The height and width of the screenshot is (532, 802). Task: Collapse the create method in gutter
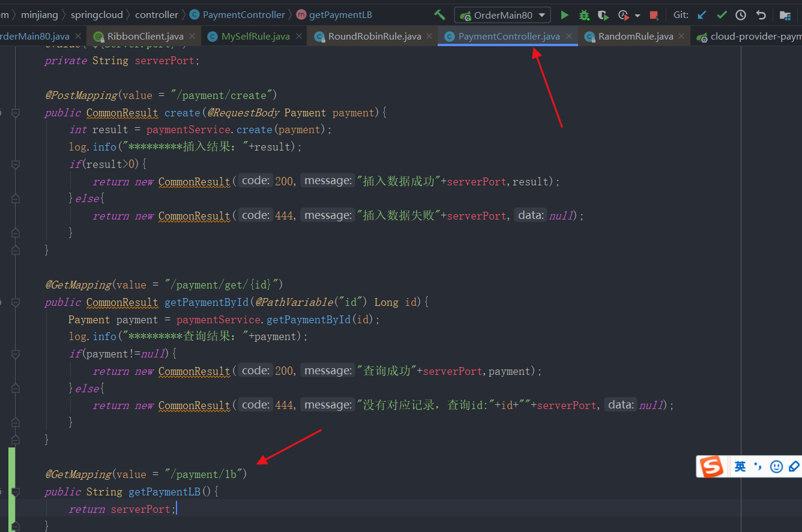click(15, 113)
